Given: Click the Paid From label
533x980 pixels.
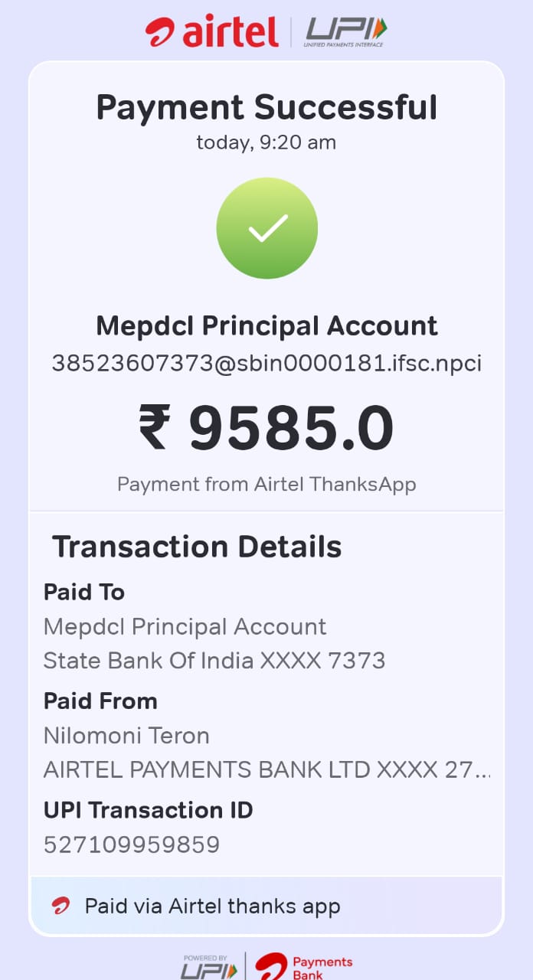Looking at the screenshot, I should [x=100, y=701].
